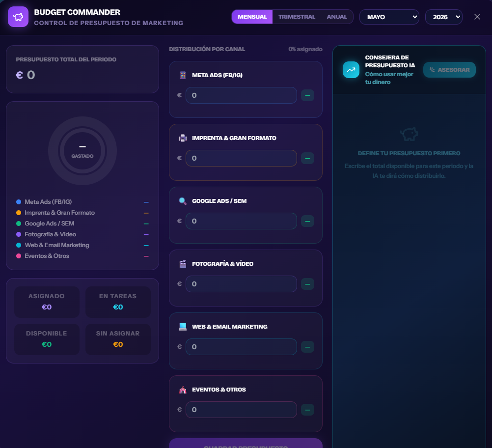Click the clapperboard icon for Fotografía & Vídeo
Screen dimensions: 492x448
(183, 264)
